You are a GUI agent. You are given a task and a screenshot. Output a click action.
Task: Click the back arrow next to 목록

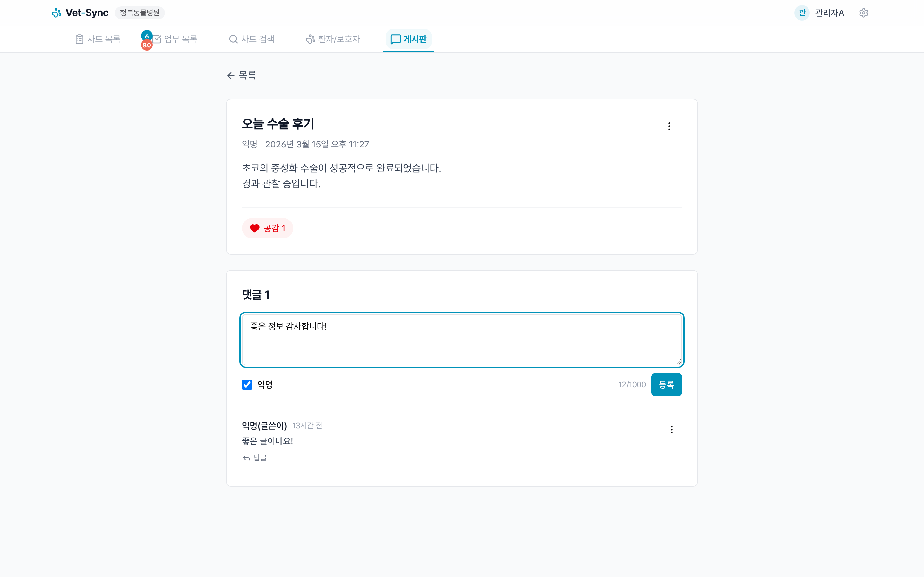click(x=231, y=76)
